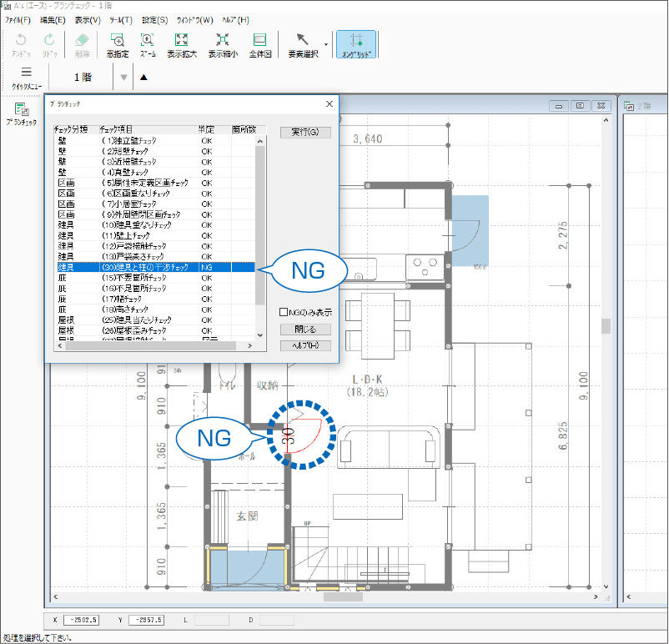Click the drawing vertical scrollbar thumb
This screenshot has width=669, height=644.
[x=606, y=326]
